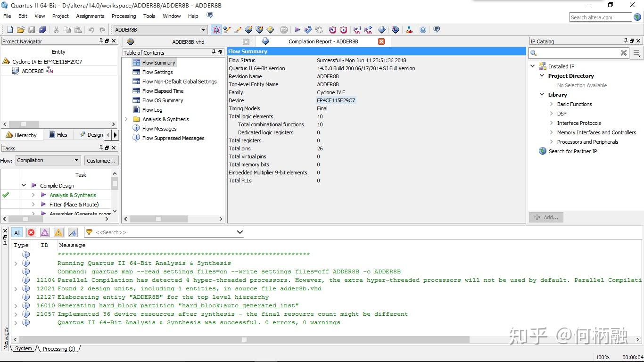Click the messages horizontal scrollbar
Image resolution: width=644 pixels, height=362 pixels.
click(x=244, y=339)
